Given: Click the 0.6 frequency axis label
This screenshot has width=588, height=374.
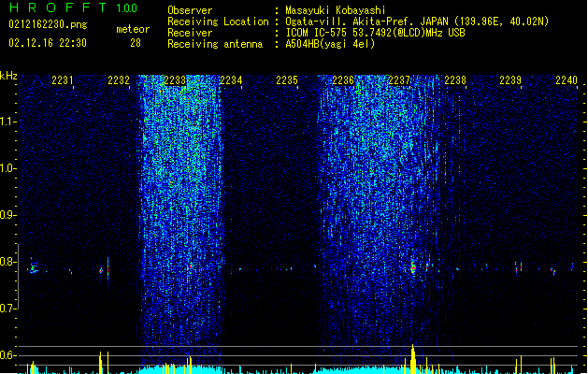Looking at the screenshot, I should point(8,355).
